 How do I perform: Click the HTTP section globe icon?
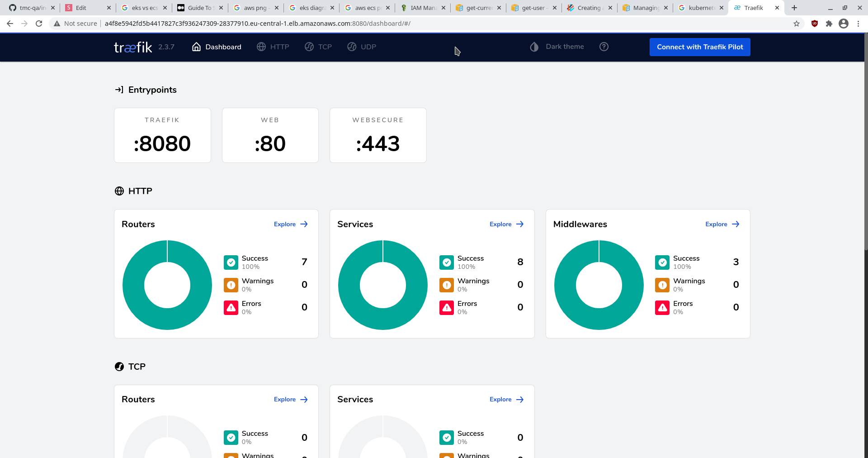(119, 191)
